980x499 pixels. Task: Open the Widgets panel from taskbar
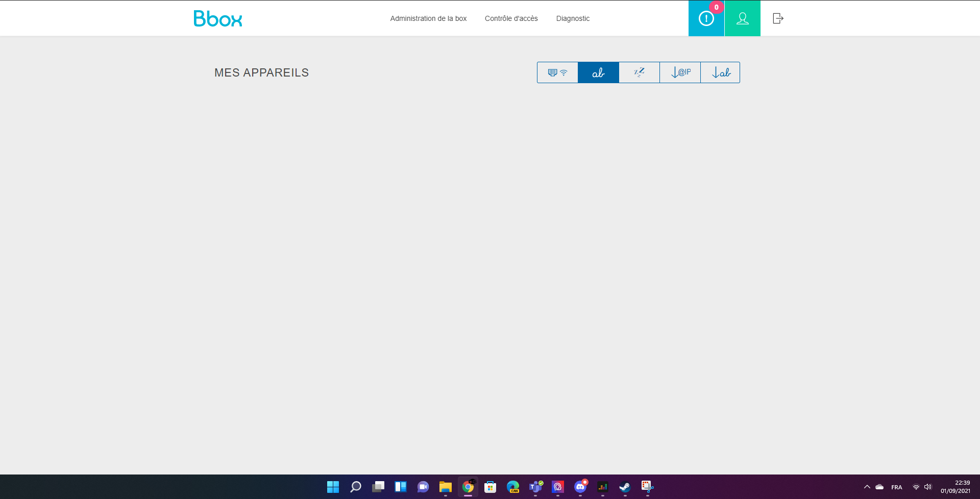[x=401, y=487]
